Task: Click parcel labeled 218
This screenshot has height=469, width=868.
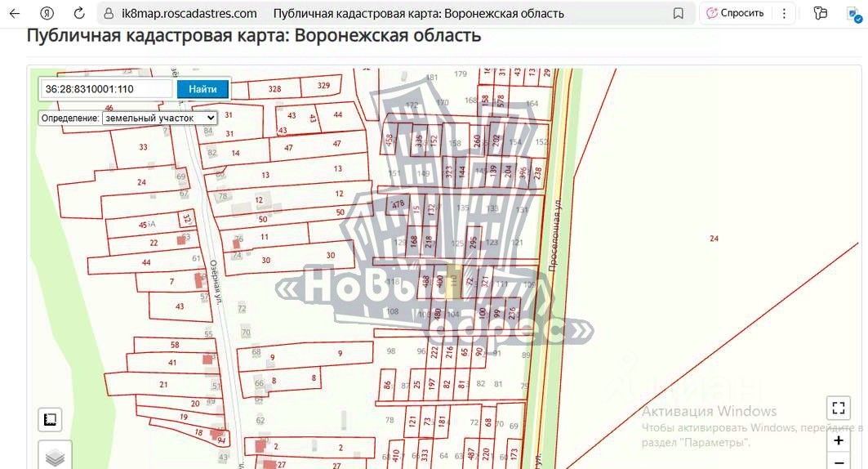Action: tap(429, 242)
